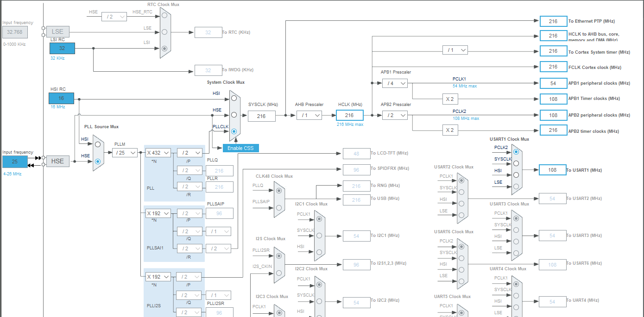
Task: Select PLLCLK in the System Clock Mux
Action: (234, 131)
